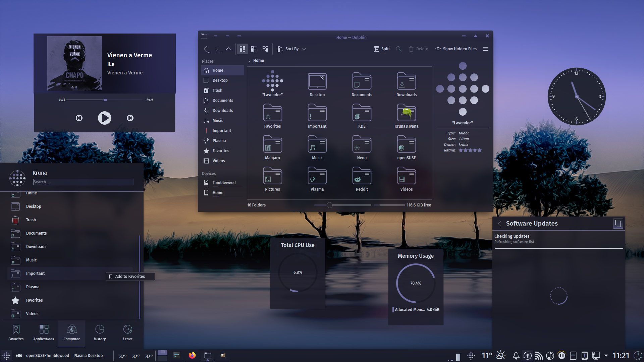Open the launcher Computer tab
This screenshot has height=362, width=644.
[x=71, y=333]
